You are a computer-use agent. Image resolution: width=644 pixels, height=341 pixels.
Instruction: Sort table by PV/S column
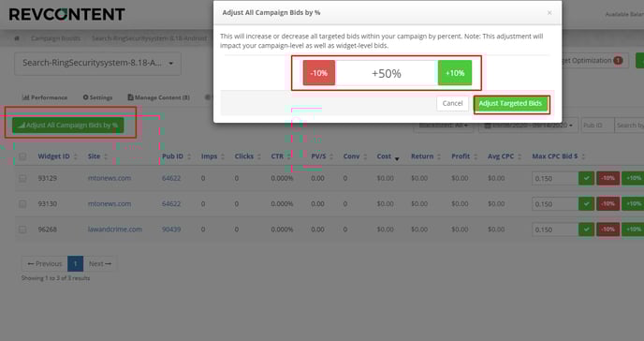click(x=322, y=156)
